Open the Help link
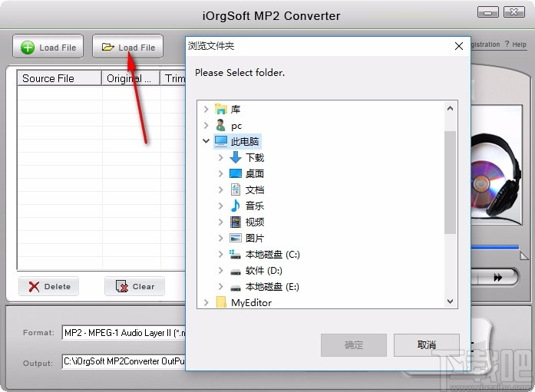This screenshot has width=535, height=392. [x=520, y=44]
